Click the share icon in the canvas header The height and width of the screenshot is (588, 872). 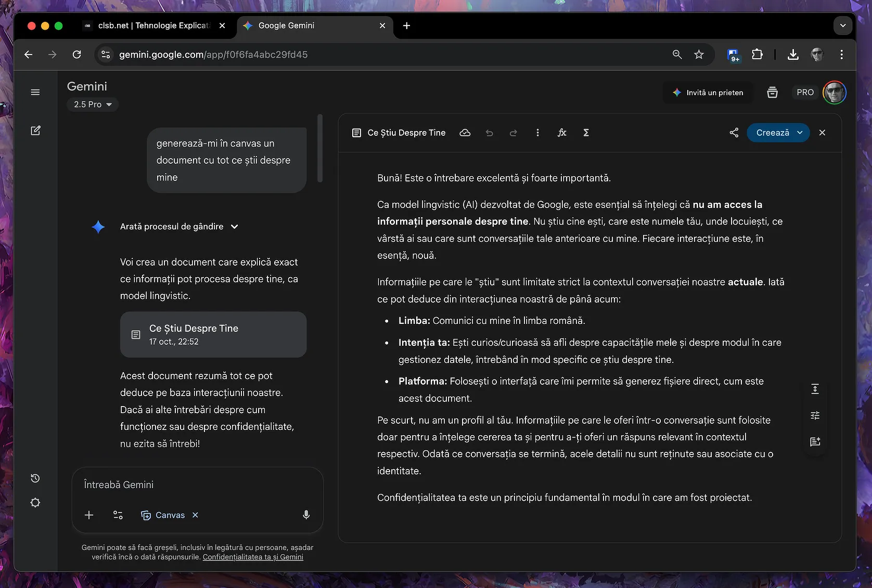tap(734, 133)
